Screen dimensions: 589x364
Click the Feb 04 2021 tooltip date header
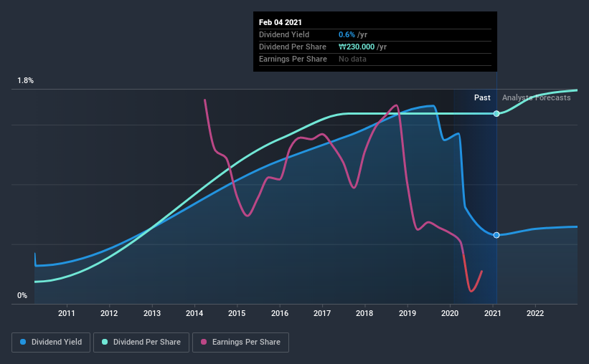click(281, 22)
